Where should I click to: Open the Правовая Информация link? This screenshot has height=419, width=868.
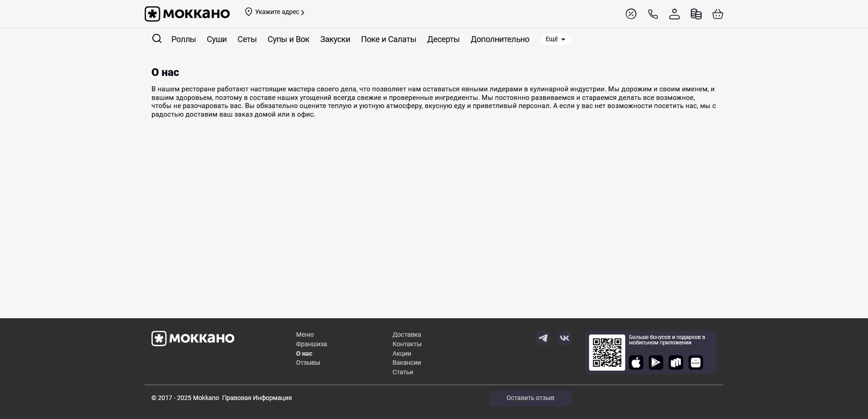(x=257, y=398)
